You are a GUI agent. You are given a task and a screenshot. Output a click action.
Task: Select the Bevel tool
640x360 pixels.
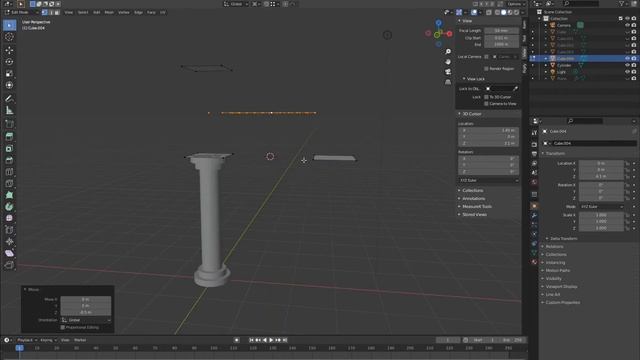[9, 160]
